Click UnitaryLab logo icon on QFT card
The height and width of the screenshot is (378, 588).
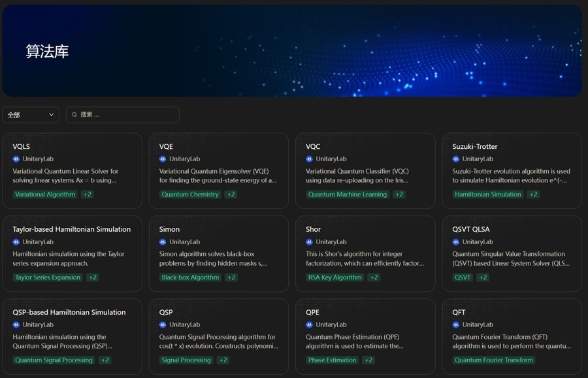455,324
